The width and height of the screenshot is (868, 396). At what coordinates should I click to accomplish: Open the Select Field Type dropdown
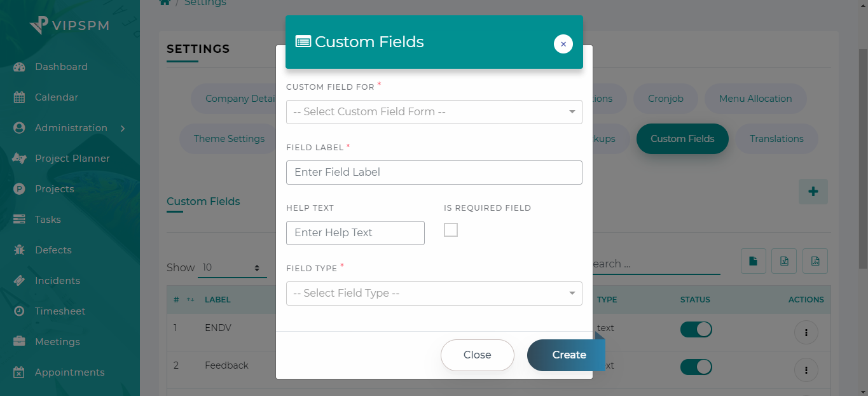point(434,293)
